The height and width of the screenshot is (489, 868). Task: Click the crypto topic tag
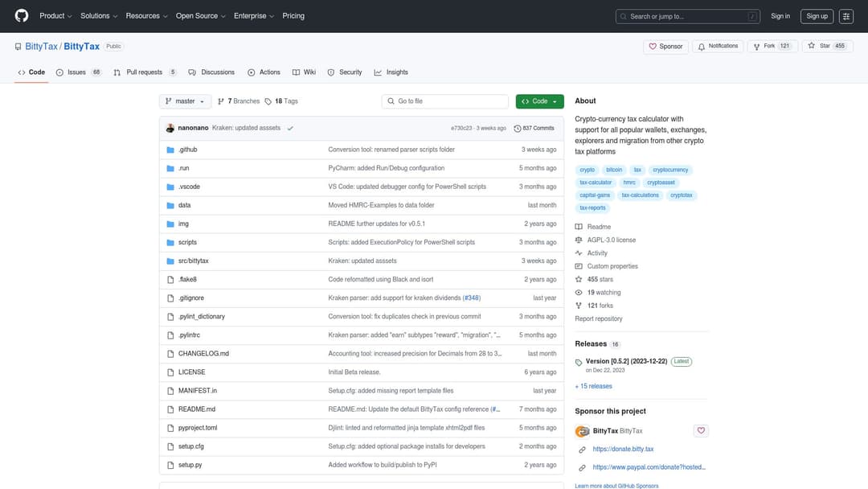pyautogui.click(x=587, y=170)
